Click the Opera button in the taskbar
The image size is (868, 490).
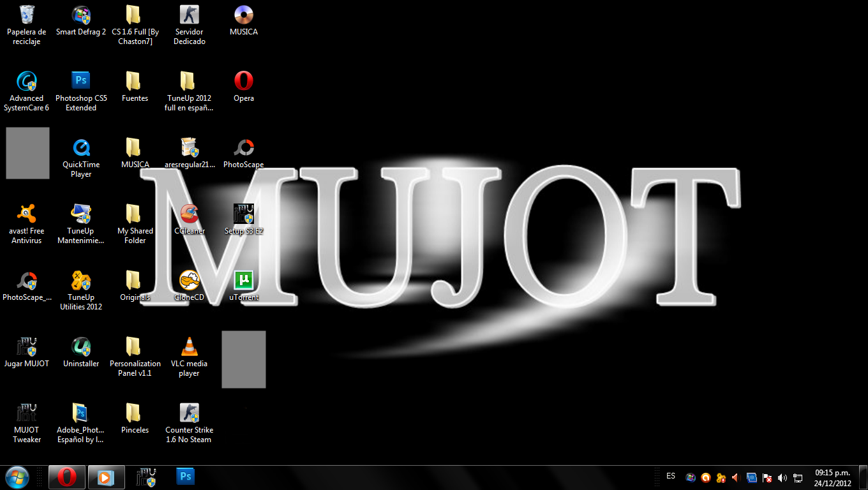click(x=67, y=477)
